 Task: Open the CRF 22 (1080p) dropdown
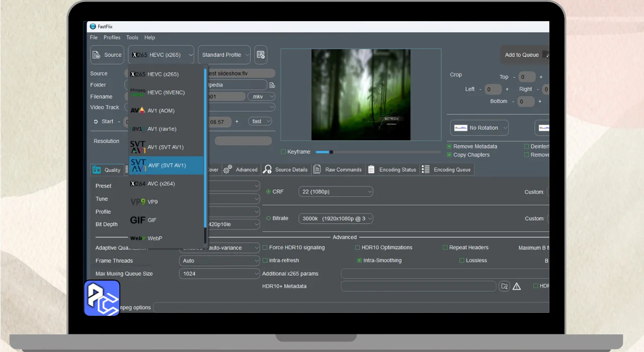336,192
